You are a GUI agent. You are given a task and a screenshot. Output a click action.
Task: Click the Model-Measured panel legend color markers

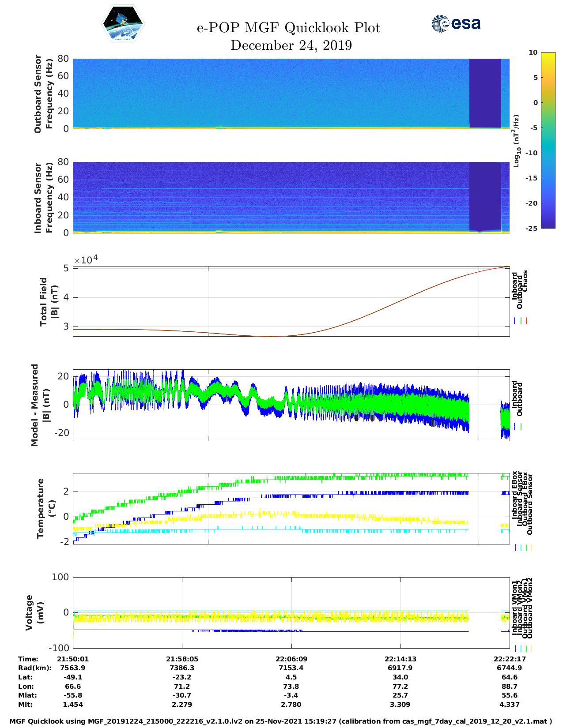coord(518,427)
